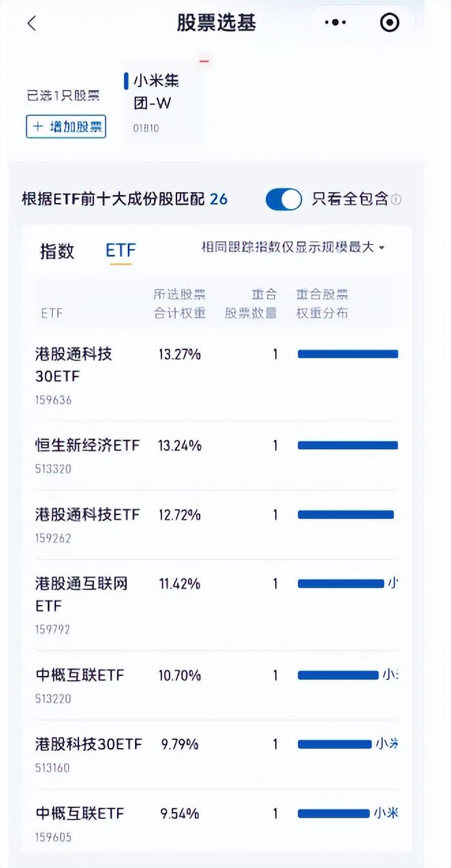This screenshot has width=451, height=868.
Task: Toggle the 只看全包含 switch
Action: click(283, 199)
